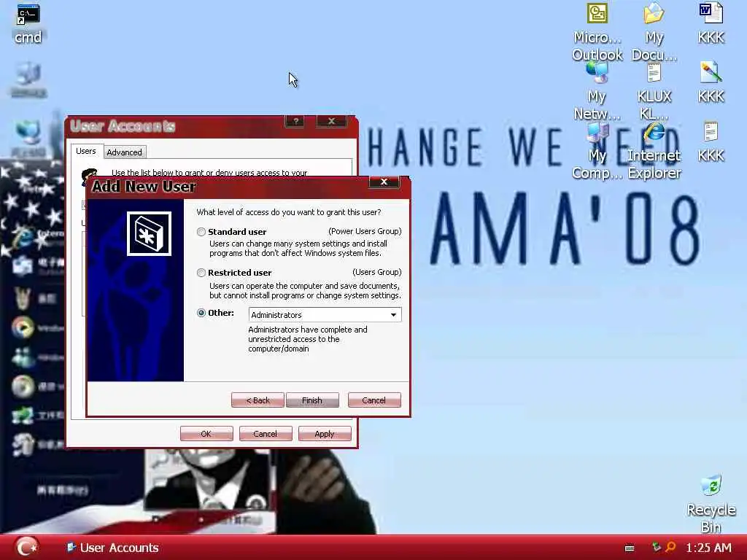Click Cancel in the User Accounts window
Viewport: 747px width, 560px height.
point(266,433)
